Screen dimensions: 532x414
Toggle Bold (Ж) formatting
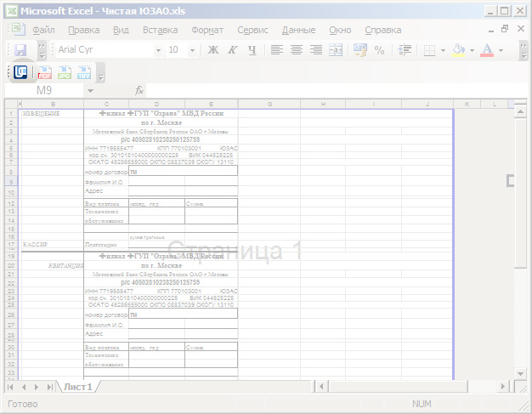click(213, 50)
